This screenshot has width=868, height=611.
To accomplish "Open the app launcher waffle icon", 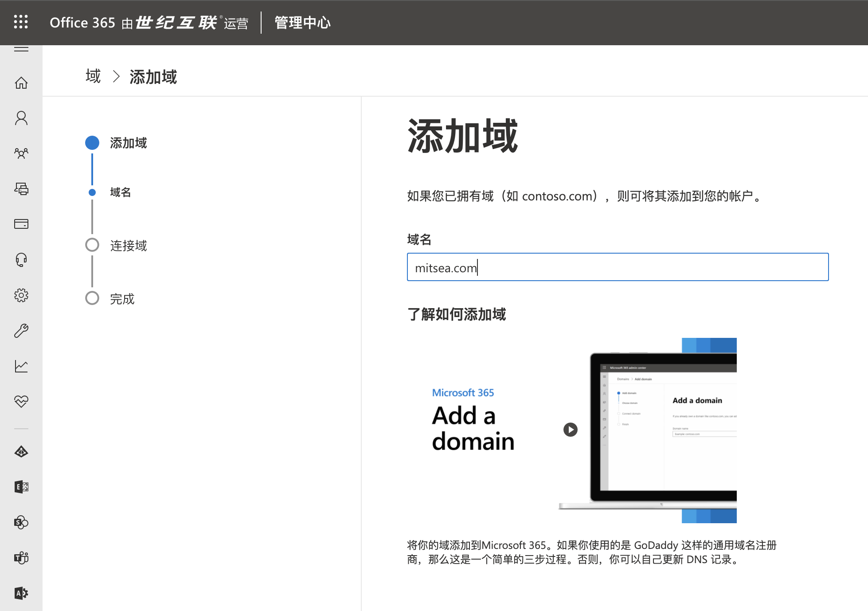I will click(x=21, y=22).
